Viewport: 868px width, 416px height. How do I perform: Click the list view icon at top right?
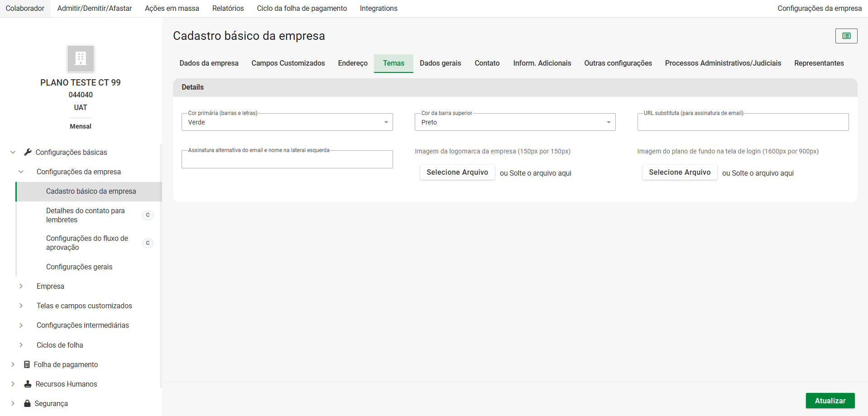pos(846,36)
